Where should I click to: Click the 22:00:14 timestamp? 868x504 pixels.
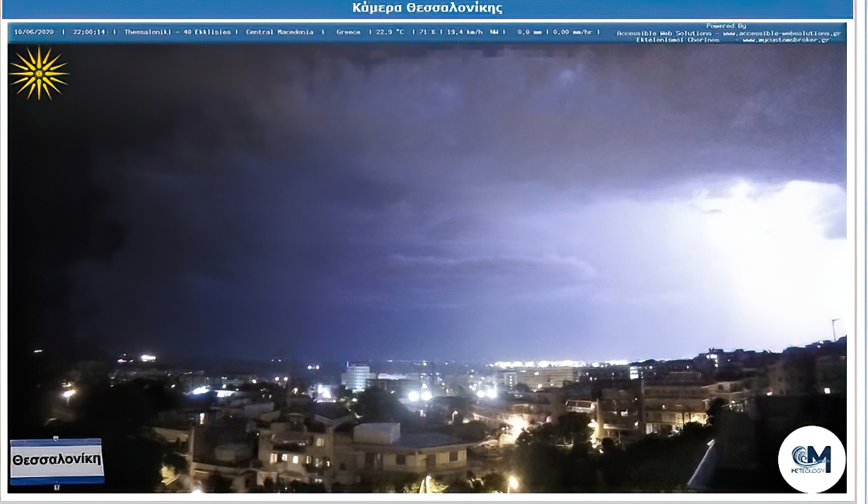[89, 32]
